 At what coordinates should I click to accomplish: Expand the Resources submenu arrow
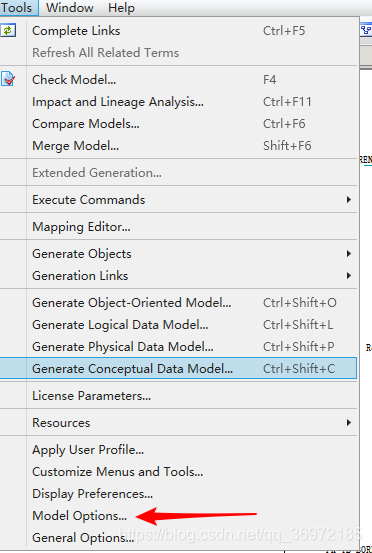coord(348,423)
